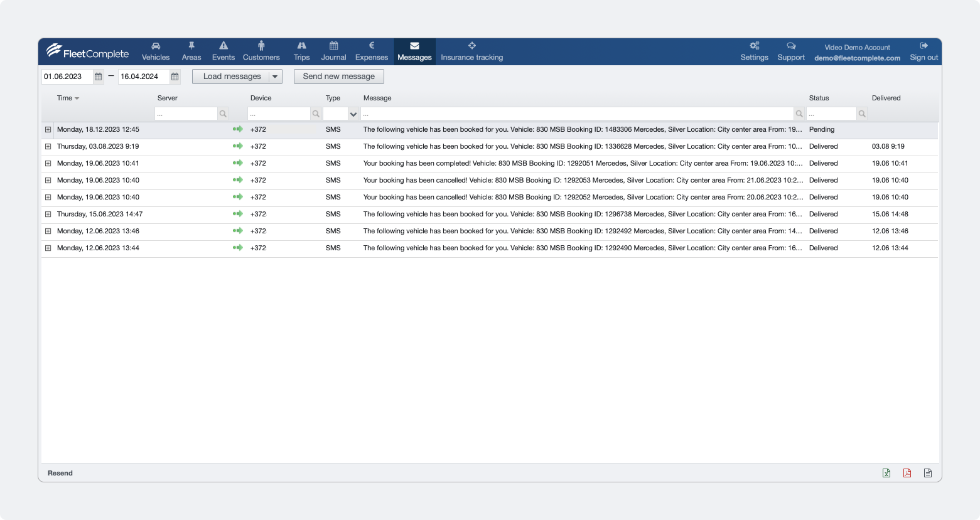
Task: Select delivered time 12.06 13:46
Action: (890, 231)
